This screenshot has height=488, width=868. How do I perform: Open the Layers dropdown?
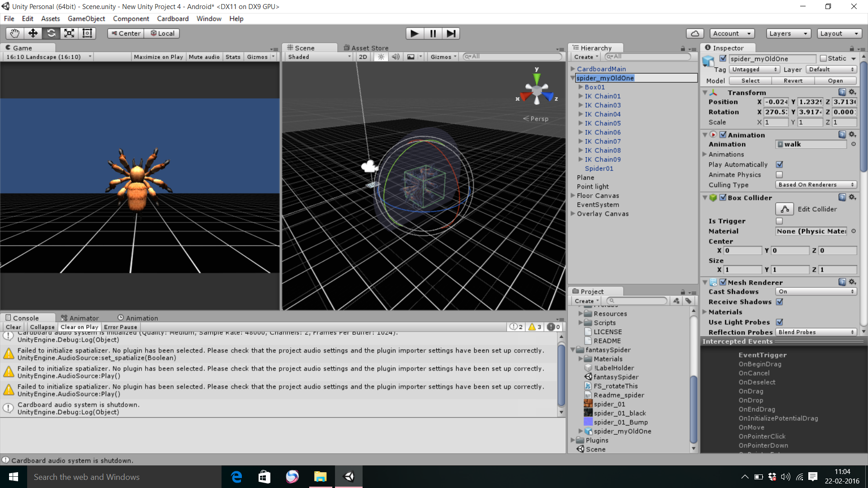[x=788, y=33]
